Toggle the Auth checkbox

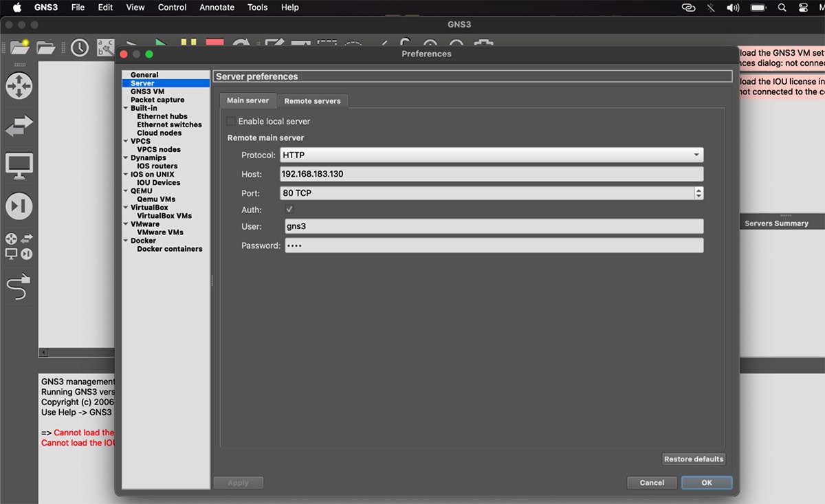pyautogui.click(x=289, y=210)
